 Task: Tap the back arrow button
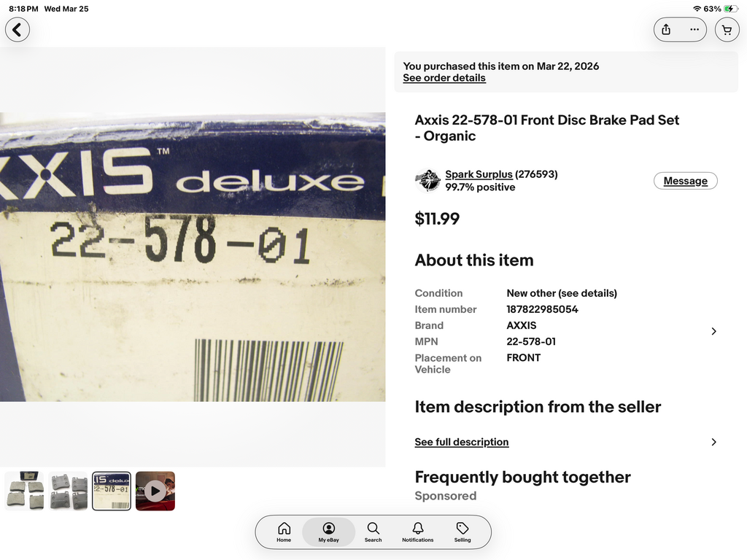coord(18,29)
